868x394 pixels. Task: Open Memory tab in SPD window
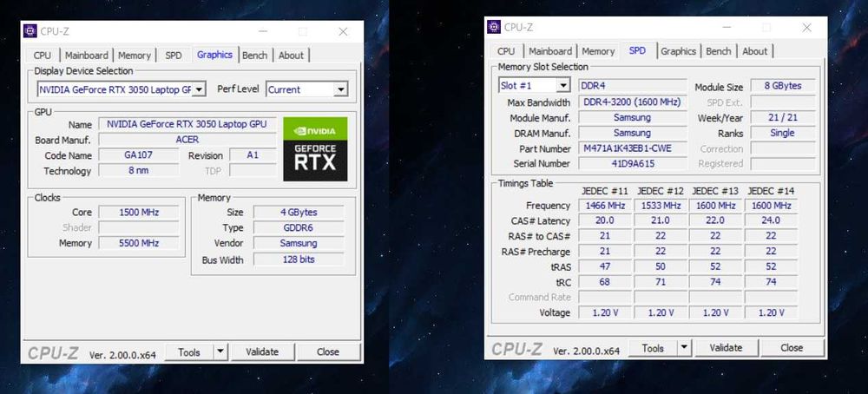(598, 51)
